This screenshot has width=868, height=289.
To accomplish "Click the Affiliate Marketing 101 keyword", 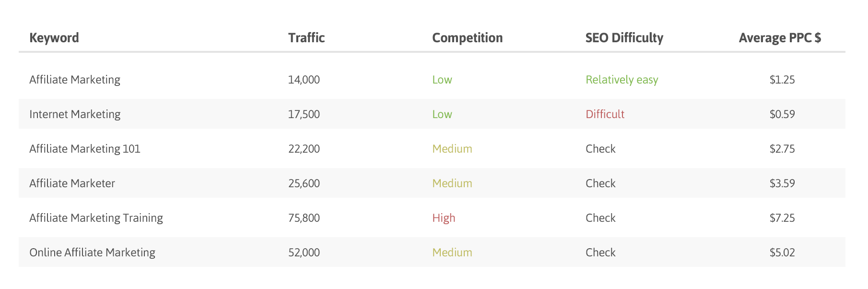I will tap(85, 149).
